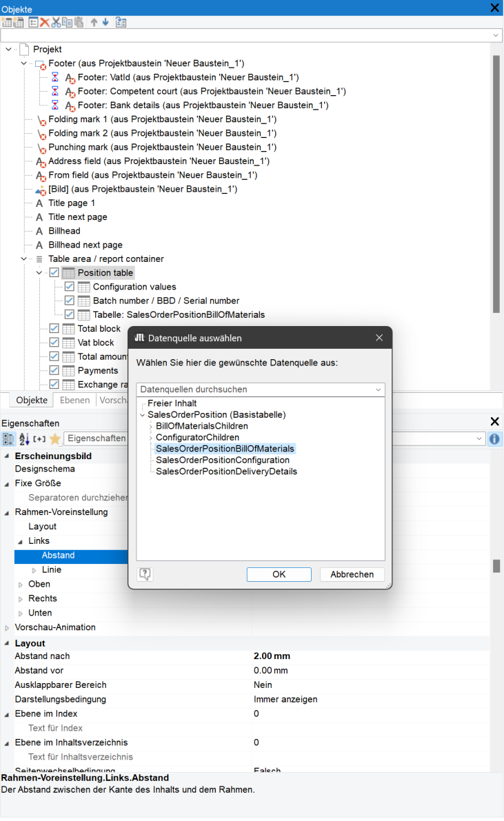Copy the selected object in Objekte toolbar
This screenshot has width=504, height=821.
pos(67,23)
